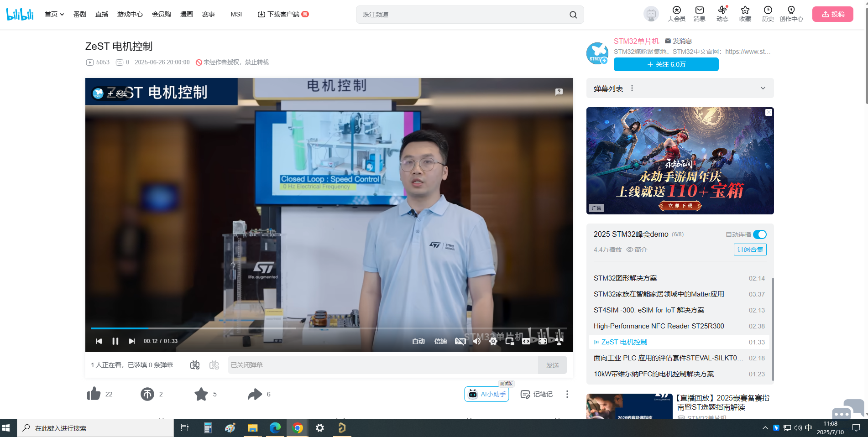The image size is (868, 437).
Task: Follow the uploader via the overlay +关注
Action: [117, 93]
